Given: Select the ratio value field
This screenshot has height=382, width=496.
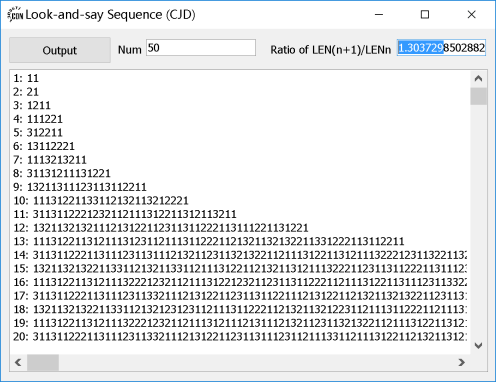Looking at the screenshot, I should click(441, 48).
